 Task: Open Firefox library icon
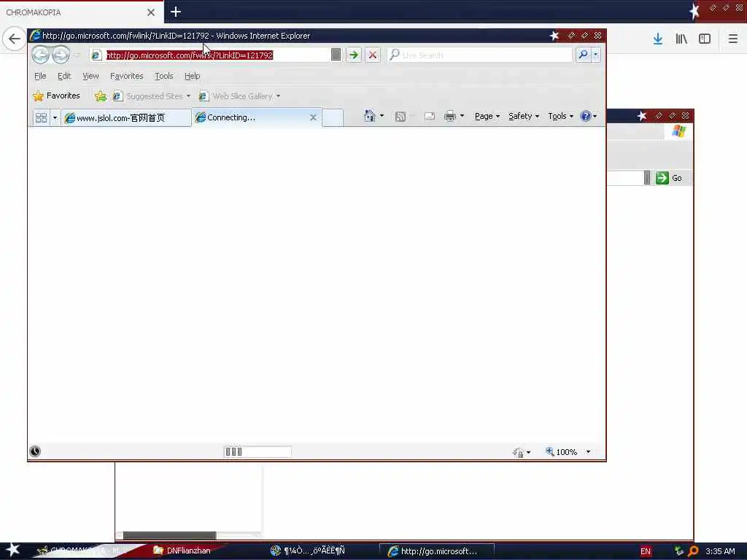click(681, 39)
